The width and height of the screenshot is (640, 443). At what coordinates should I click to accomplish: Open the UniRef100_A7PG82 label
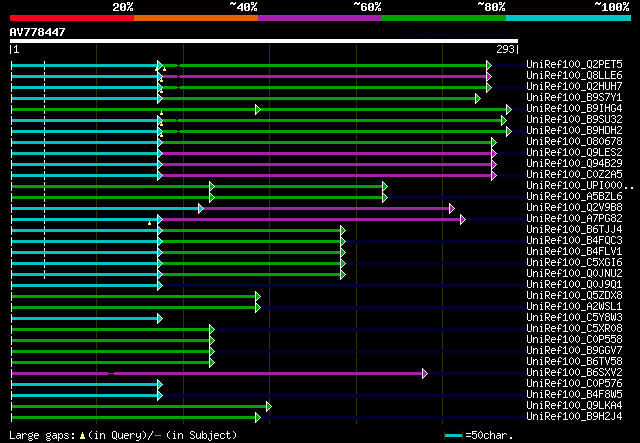coord(574,219)
